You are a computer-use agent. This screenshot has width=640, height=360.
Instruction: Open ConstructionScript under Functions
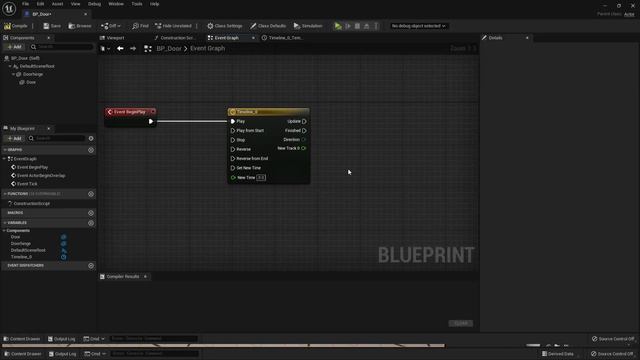pos(32,203)
